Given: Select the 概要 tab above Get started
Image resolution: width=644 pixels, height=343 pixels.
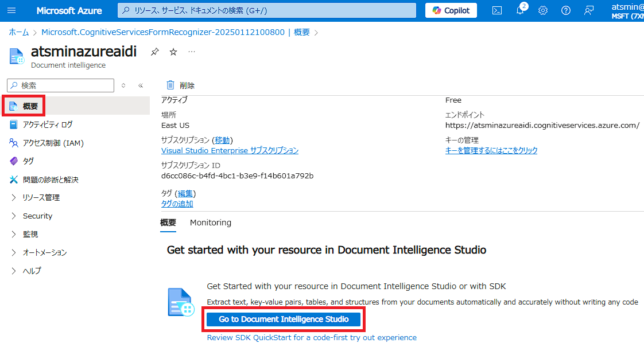Looking at the screenshot, I should tap(168, 223).
